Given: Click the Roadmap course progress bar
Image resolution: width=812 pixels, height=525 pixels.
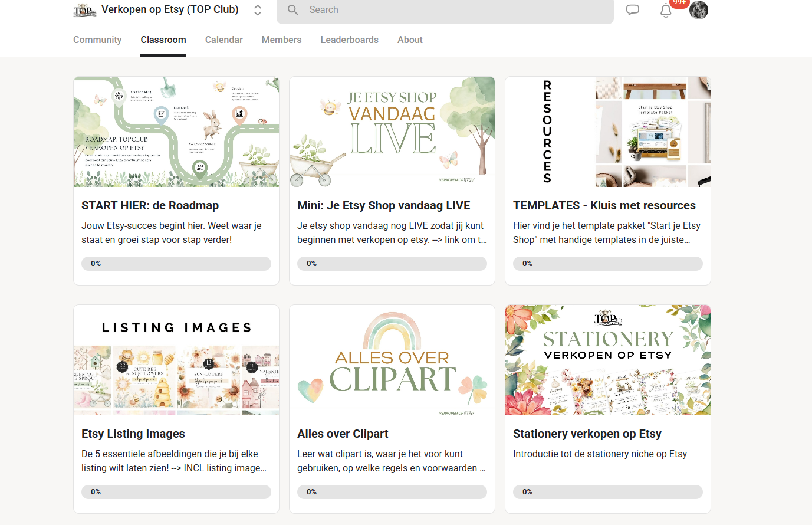Looking at the screenshot, I should coord(176,264).
